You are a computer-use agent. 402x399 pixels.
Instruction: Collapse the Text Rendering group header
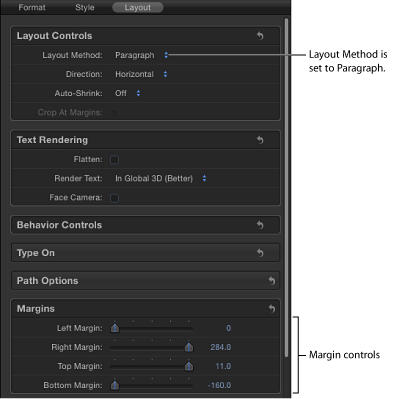[x=145, y=140]
